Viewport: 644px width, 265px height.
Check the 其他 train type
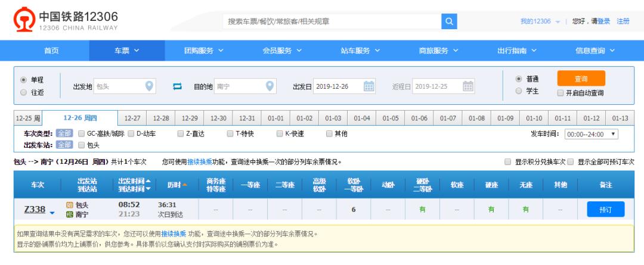(x=329, y=133)
